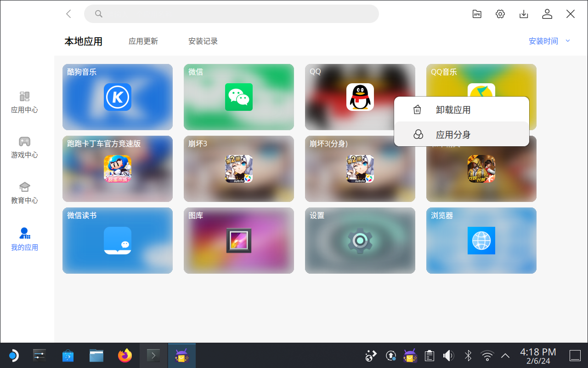Screen dimensions: 588x368
Task: Open the 设置 Android settings app
Action: 360,241
